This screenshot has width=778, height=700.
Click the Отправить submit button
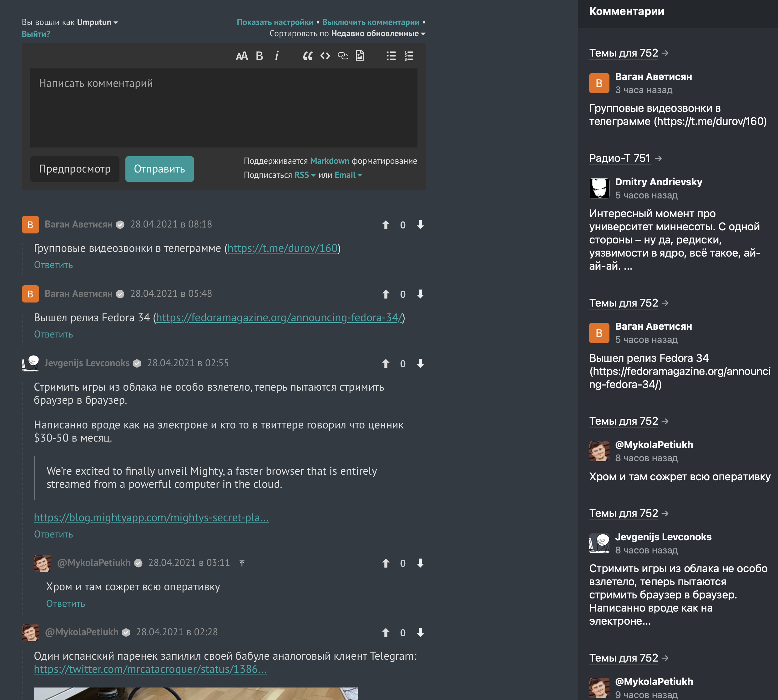159,169
